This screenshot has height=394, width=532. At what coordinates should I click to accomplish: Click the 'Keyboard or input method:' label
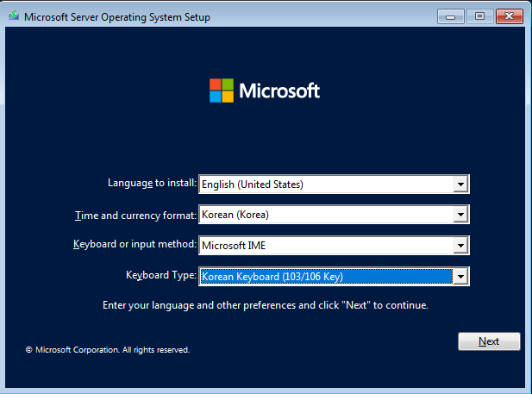coord(135,244)
